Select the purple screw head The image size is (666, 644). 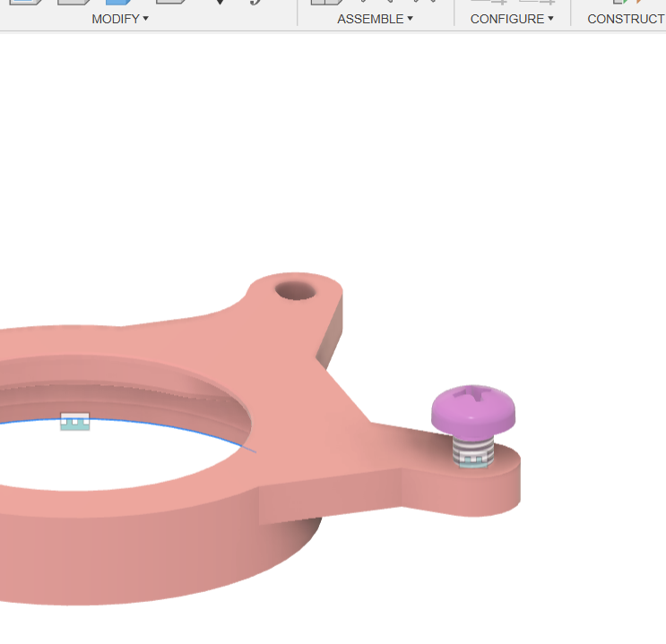[473, 408]
